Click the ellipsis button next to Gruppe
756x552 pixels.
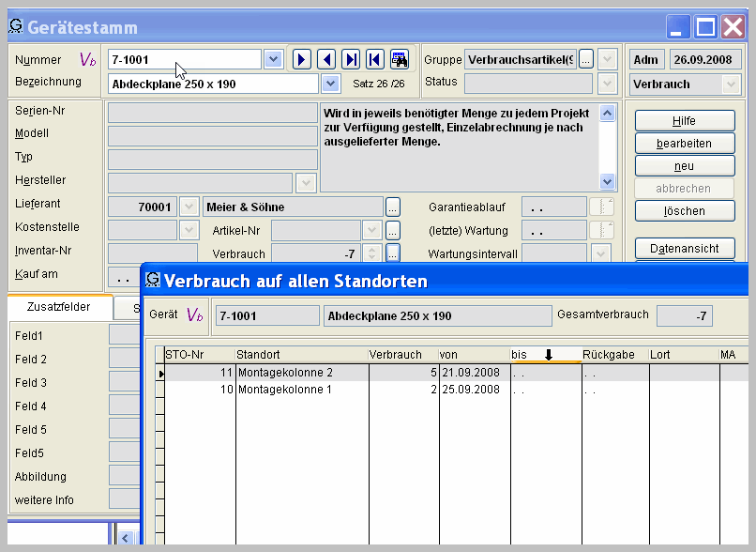(586, 59)
